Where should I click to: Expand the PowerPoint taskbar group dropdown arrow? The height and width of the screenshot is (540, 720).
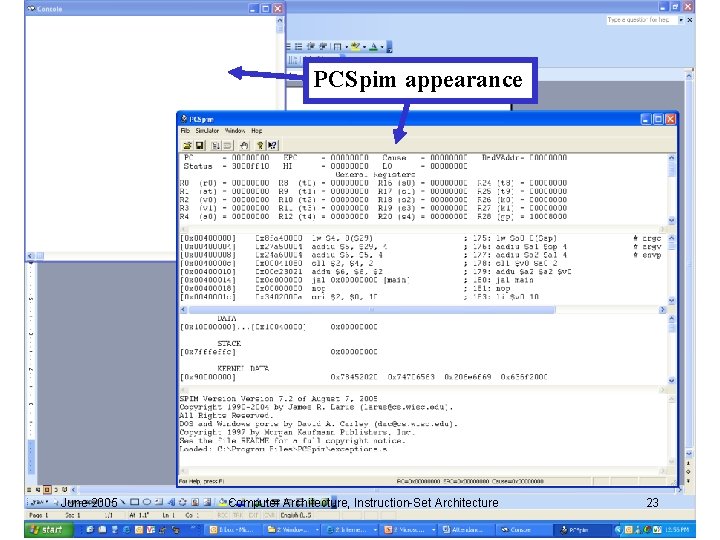(433, 530)
